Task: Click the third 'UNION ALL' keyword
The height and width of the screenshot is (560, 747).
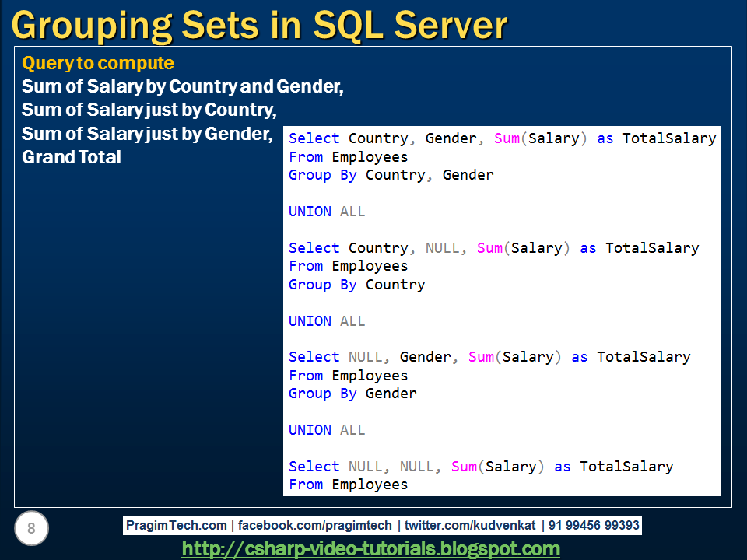Action: [328, 429]
